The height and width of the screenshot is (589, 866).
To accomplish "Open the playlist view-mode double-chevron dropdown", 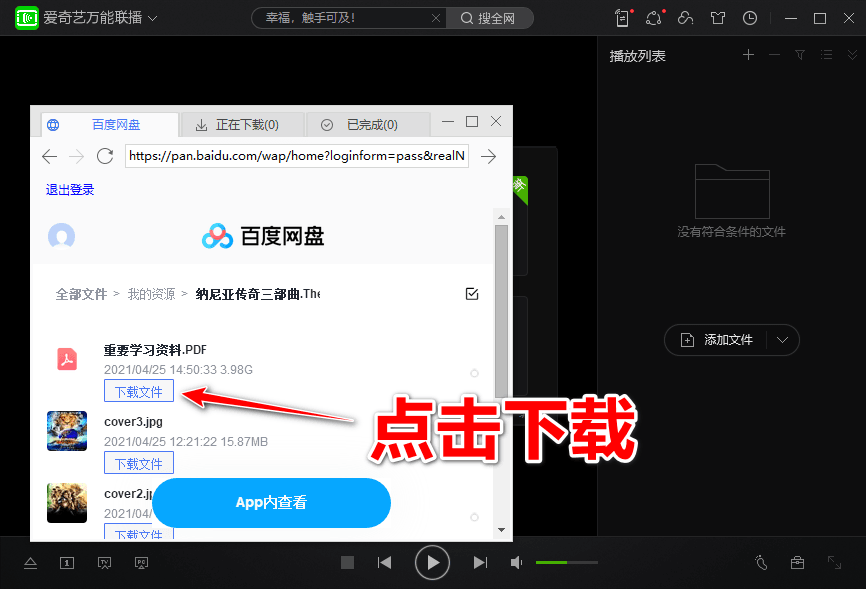I will (852, 55).
